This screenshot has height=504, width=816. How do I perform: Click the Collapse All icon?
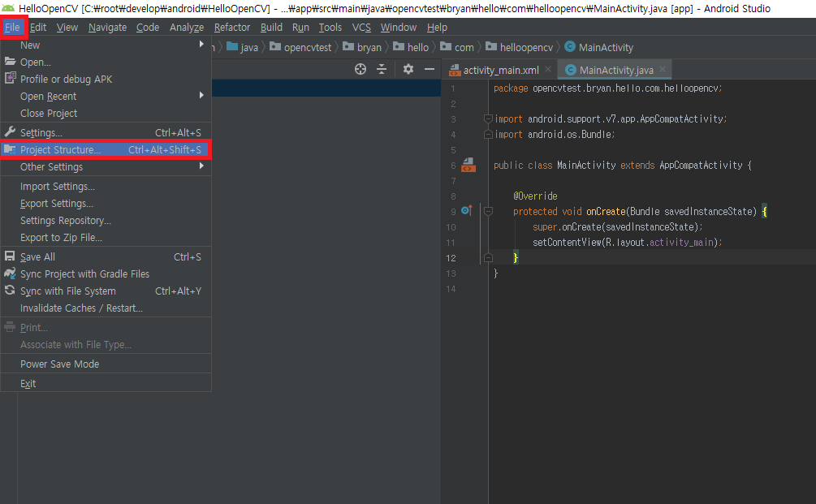[382, 69]
